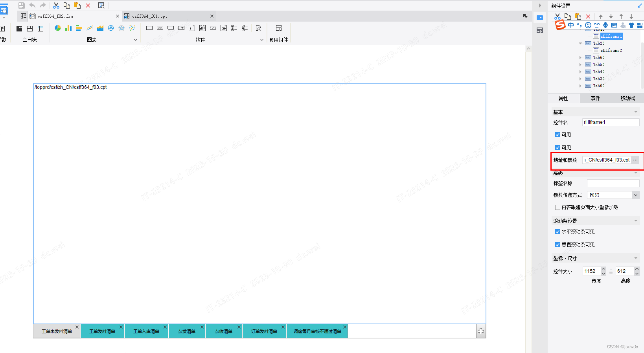
Task: Move component to top in component panel
Action: 601,17
